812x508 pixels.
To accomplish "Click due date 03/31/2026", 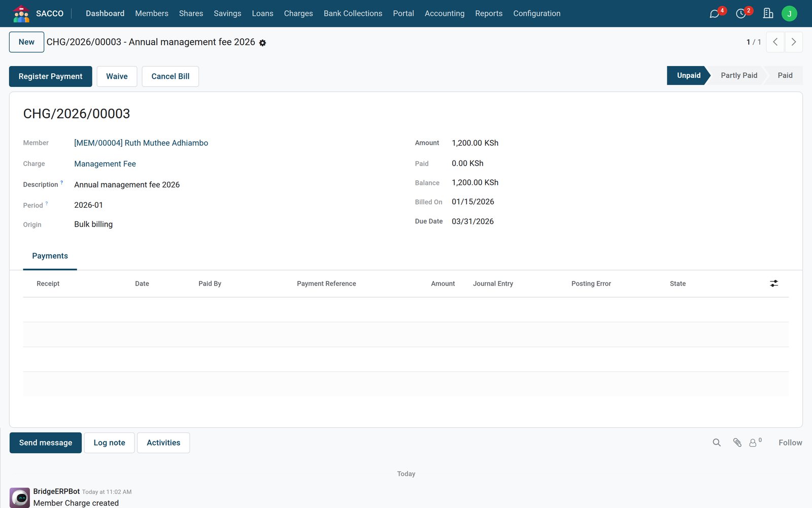I will (x=472, y=221).
